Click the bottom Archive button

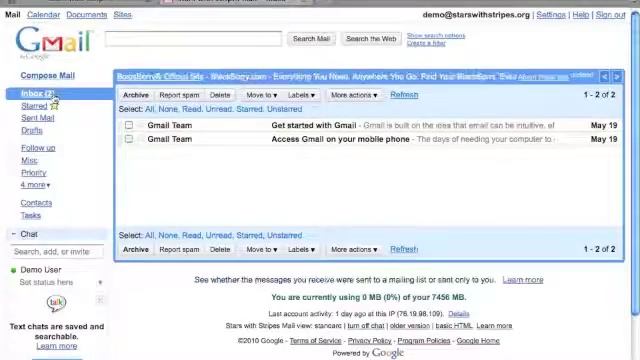click(x=136, y=249)
